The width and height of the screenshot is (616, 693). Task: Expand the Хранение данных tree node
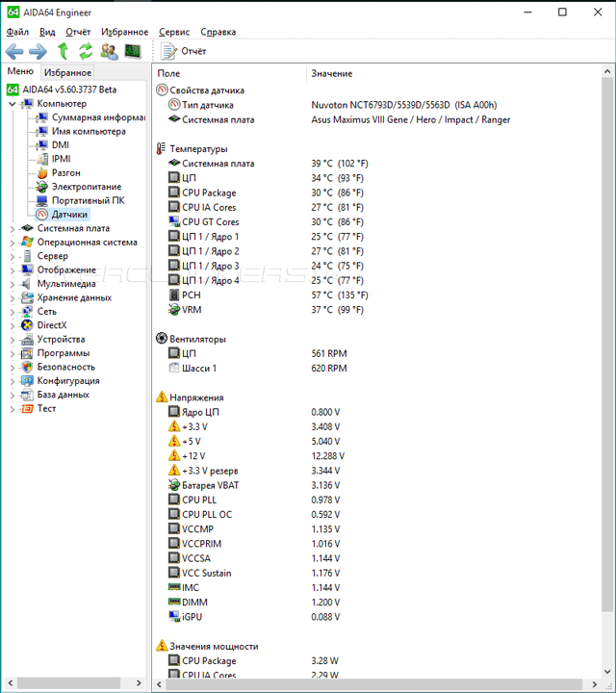point(13,298)
